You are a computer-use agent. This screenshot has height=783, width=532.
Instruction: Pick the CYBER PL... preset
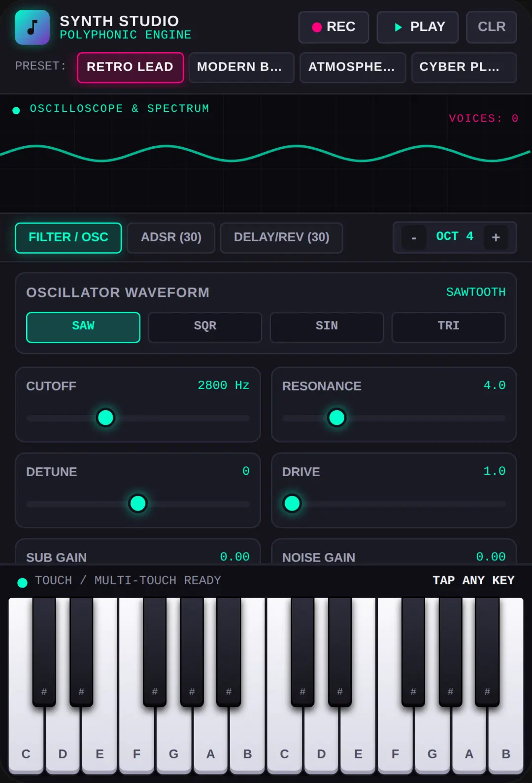(x=464, y=67)
